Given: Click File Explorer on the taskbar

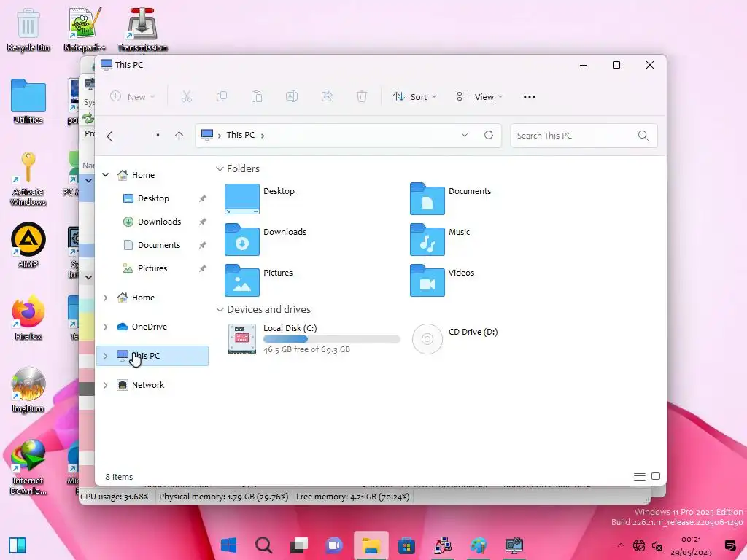Looking at the screenshot, I should (371, 545).
